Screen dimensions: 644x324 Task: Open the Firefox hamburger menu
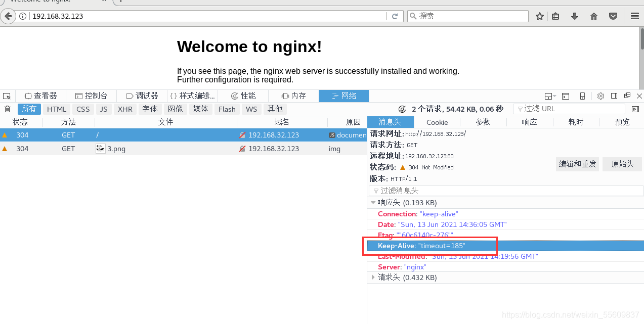pyautogui.click(x=635, y=16)
